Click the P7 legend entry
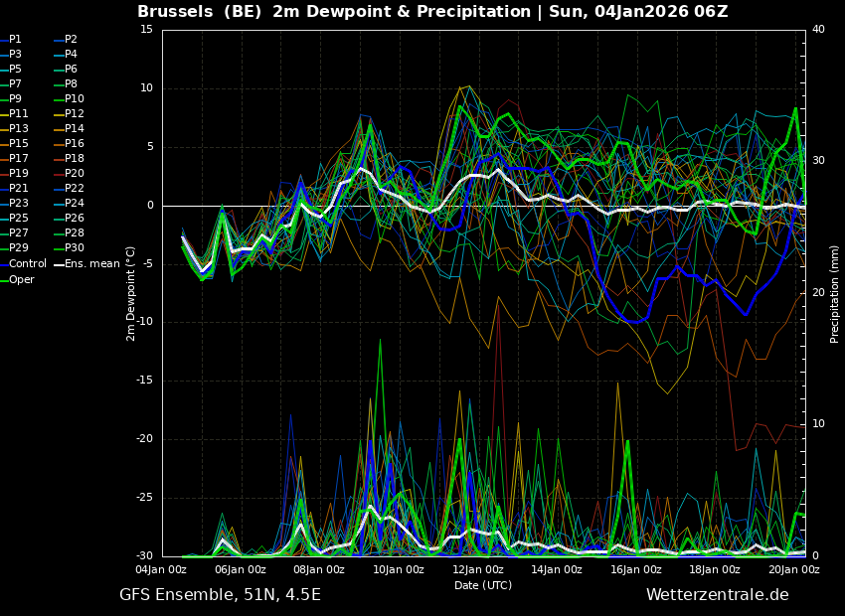The image size is (845, 616). coord(11,84)
